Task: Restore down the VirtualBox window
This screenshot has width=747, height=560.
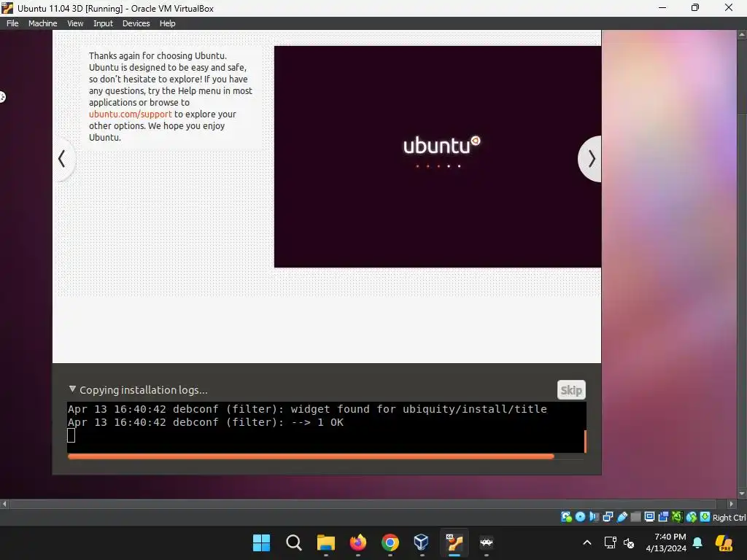Action: 695,7
